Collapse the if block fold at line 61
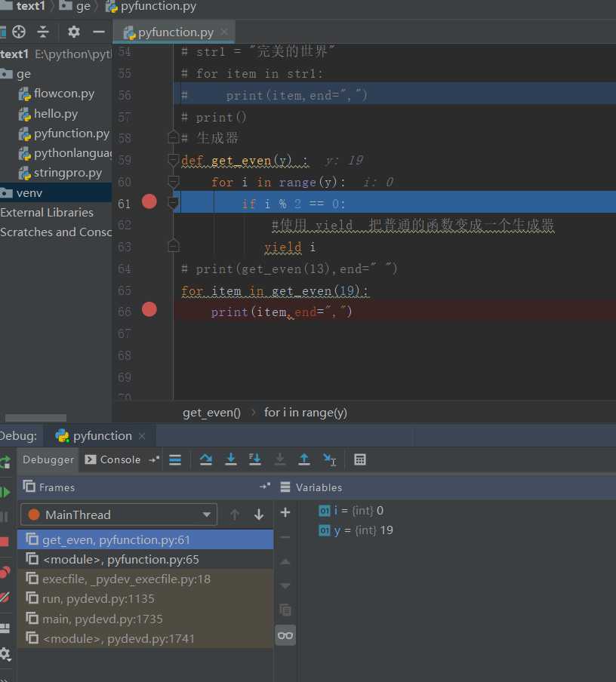 coord(174,203)
